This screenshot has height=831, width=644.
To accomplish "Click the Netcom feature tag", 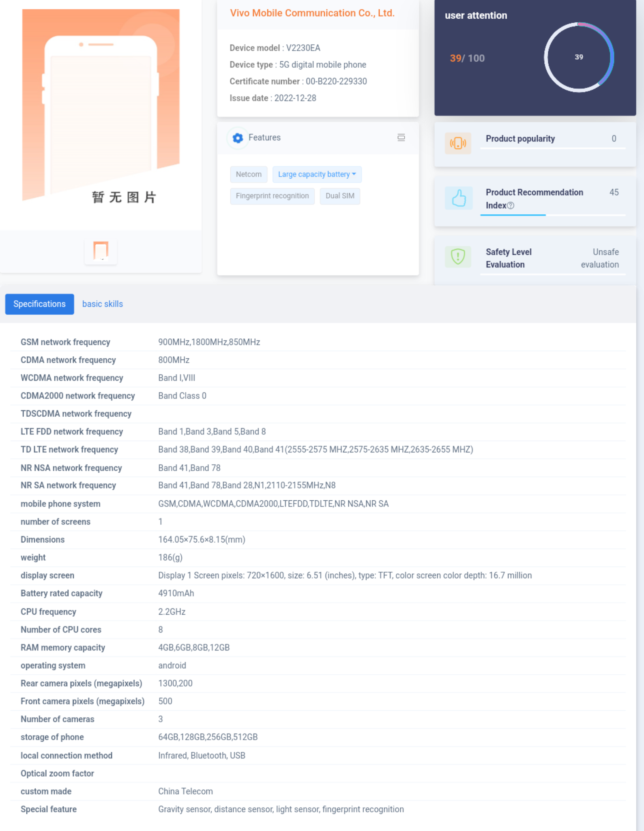I will click(249, 174).
